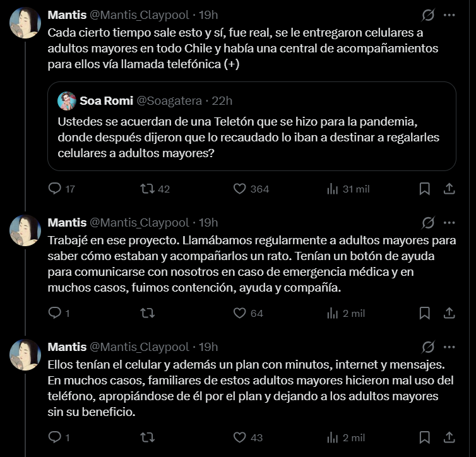The width and height of the screenshot is (476, 457).
Task: Click Soa Romi's avatar in quoted tweet
Action: point(67,100)
